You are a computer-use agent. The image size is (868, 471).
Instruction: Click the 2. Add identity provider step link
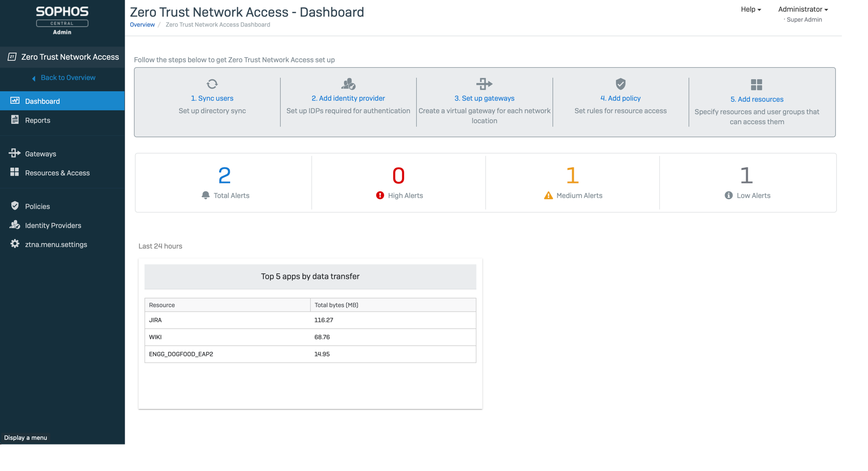coord(348,98)
